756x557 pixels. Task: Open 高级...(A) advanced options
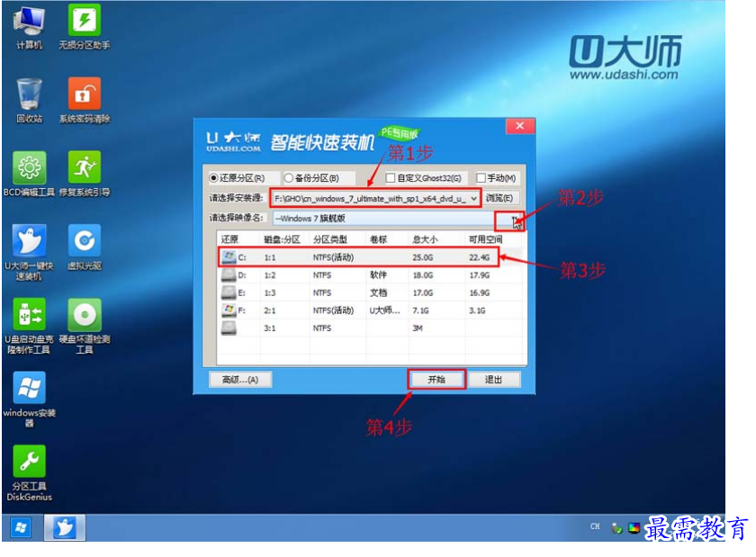point(240,380)
